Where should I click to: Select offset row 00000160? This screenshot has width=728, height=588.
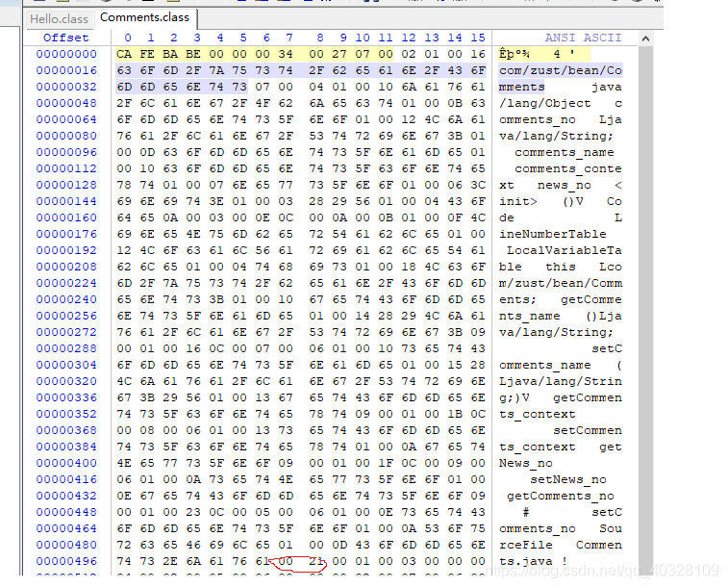pyautogui.click(x=66, y=217)
